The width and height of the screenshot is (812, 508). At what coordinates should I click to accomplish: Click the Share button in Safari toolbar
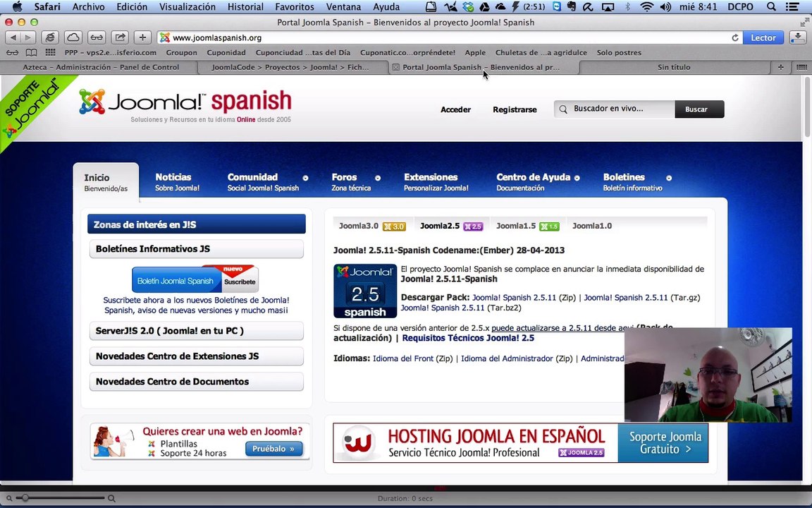pos(120,37)
